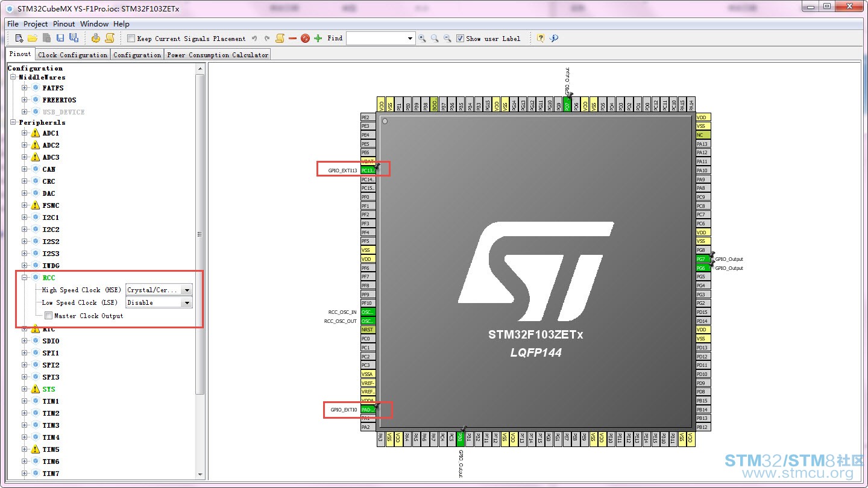
Task: Toggle Keep Current Signals Placement checkbox
Action: point(131,39)
